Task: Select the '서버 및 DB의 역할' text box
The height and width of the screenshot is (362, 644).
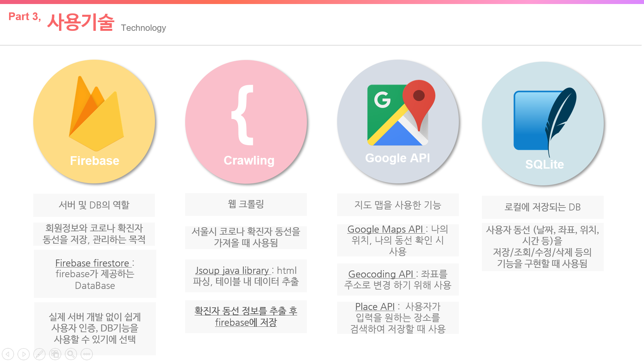Action: click(x=94, y=205)
